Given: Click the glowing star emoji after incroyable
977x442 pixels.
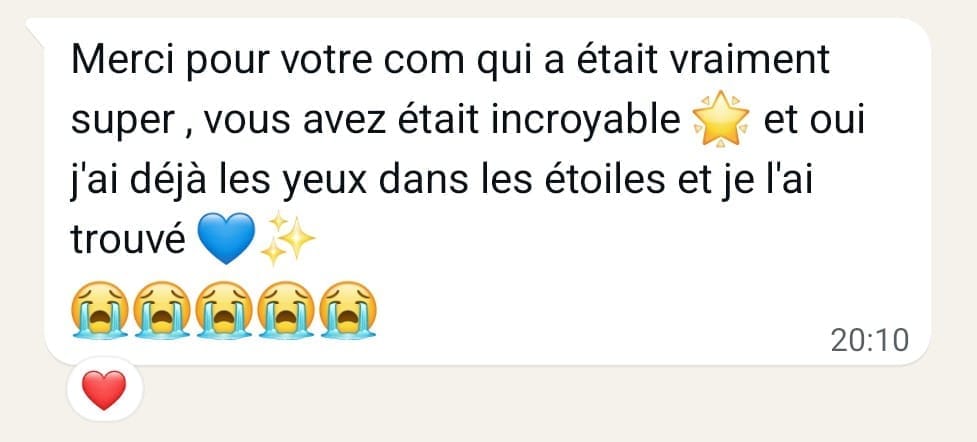Looking at the screenshot, I should coord(721,118).
